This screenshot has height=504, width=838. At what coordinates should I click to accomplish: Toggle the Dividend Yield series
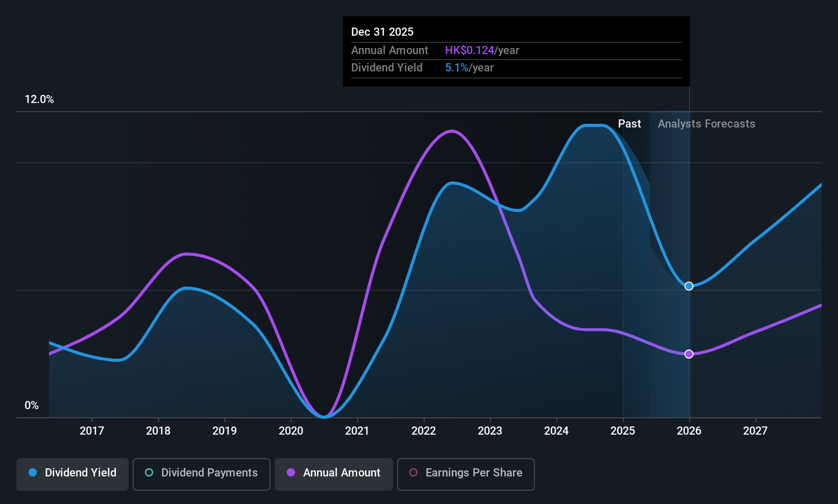[x=72, y=474]
